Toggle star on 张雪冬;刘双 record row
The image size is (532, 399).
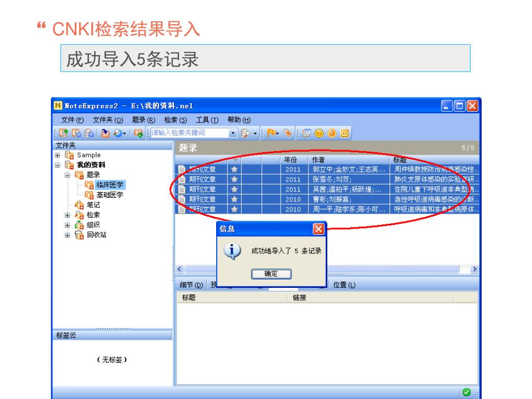234,179
